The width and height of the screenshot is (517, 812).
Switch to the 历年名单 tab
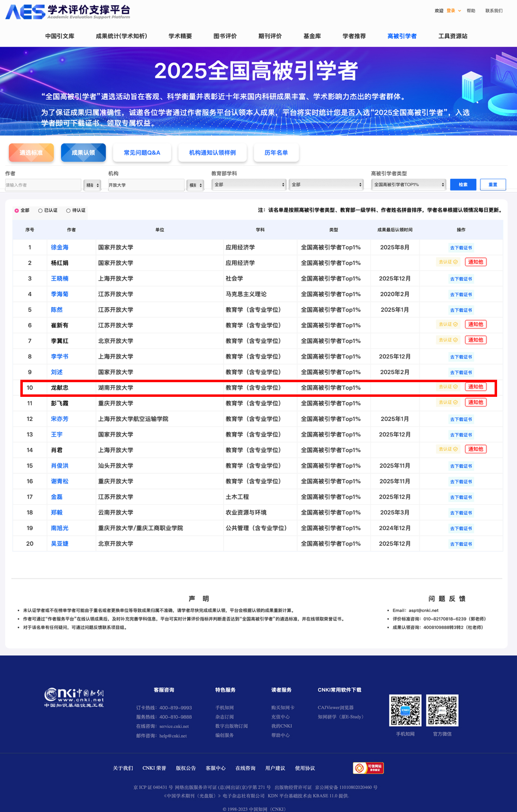pos(276,153)
